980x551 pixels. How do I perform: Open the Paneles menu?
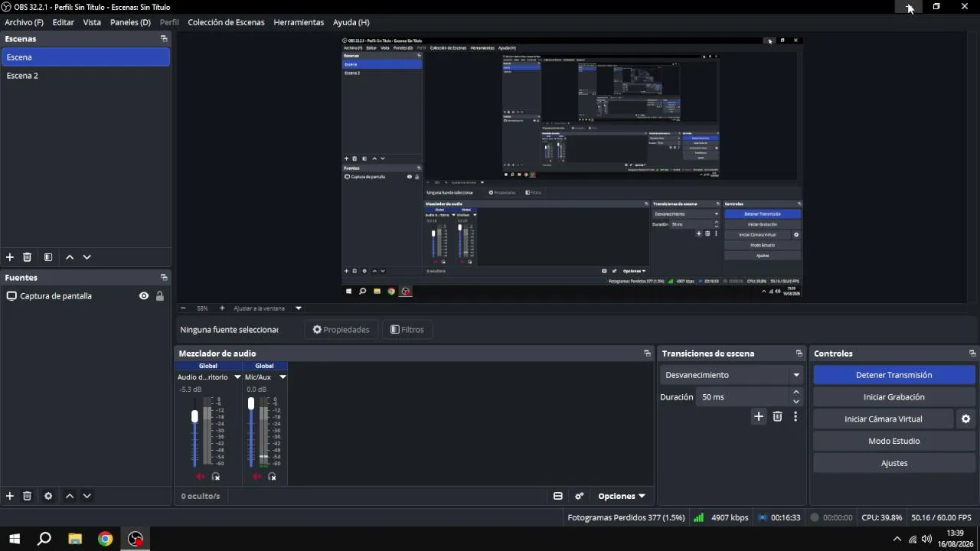pos(130,22)
